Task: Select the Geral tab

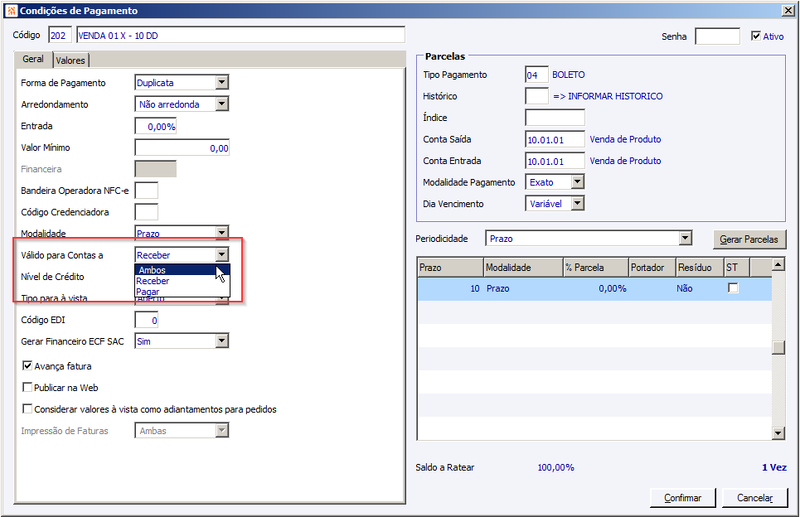Action: 33,59
